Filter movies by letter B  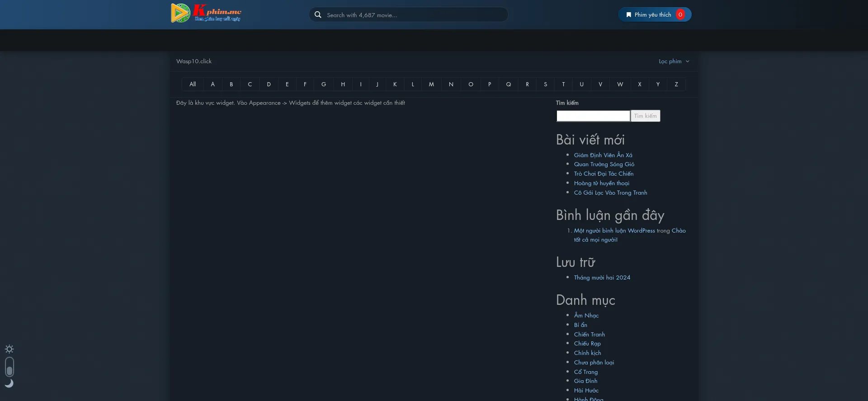tap(231, 84)
